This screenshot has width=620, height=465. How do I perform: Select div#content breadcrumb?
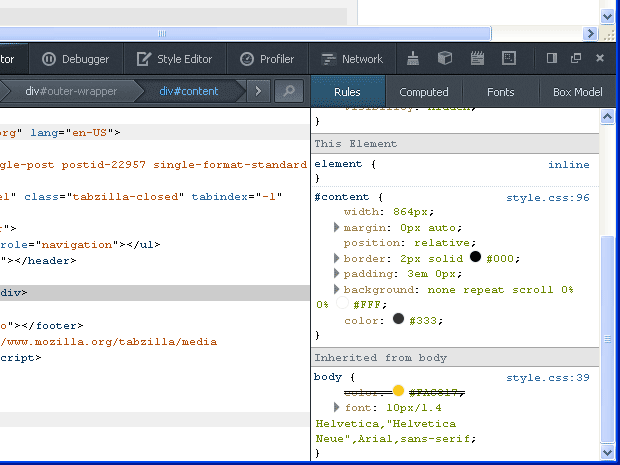[x=189, y=91]
